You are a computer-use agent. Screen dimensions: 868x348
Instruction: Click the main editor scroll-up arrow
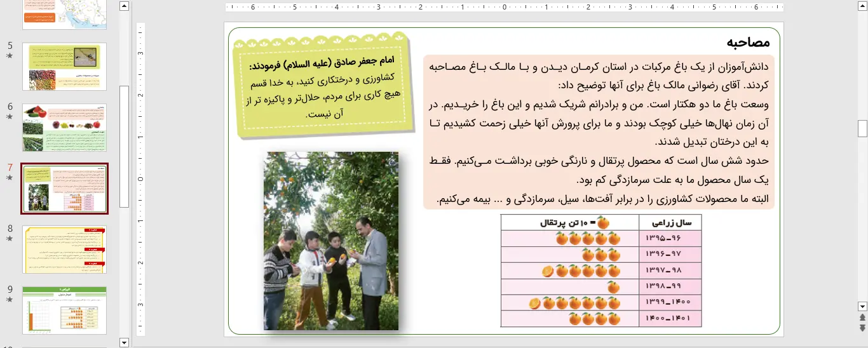click(x=862, y=6)
